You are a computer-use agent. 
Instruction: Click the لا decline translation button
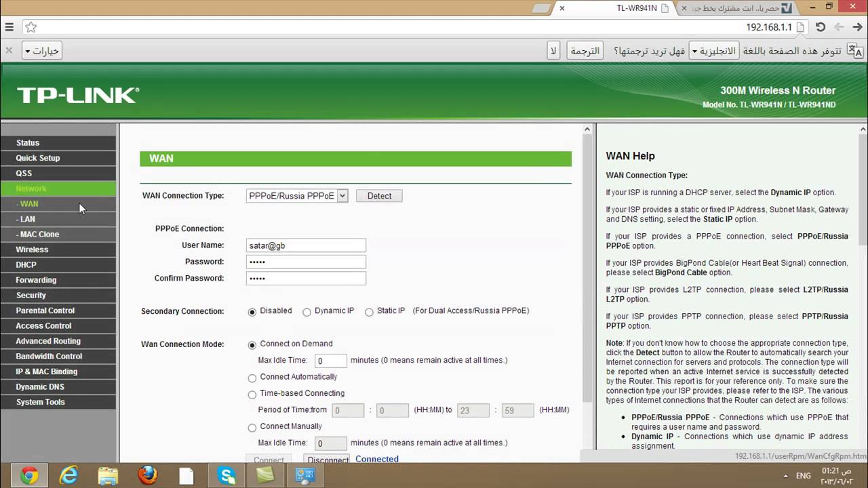pos(553,51)
